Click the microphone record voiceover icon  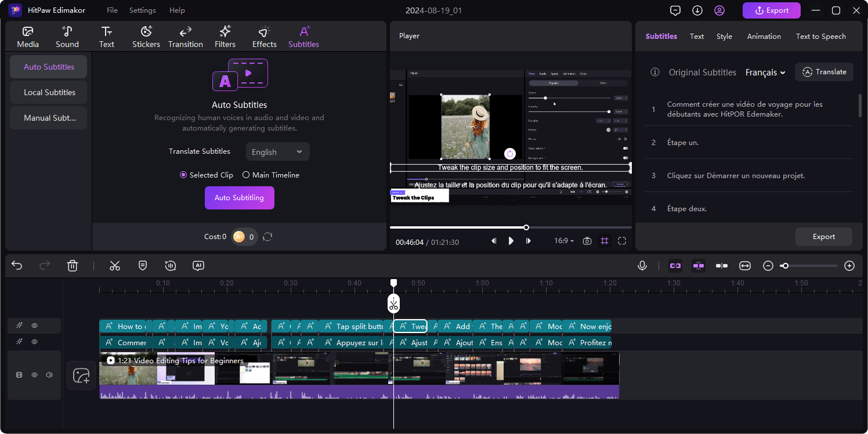[x=642, y=266]
